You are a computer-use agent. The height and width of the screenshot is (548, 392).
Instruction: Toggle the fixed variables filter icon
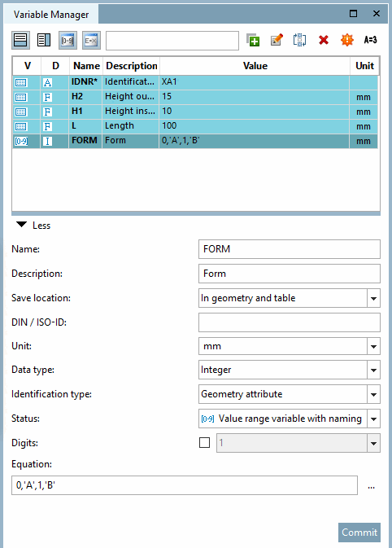[91, 40]
